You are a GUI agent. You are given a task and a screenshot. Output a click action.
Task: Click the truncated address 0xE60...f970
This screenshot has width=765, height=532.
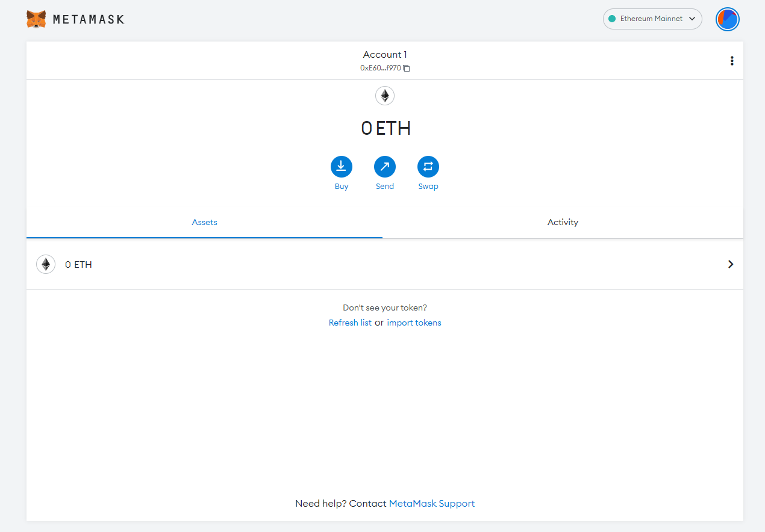[x=380, y=68]
